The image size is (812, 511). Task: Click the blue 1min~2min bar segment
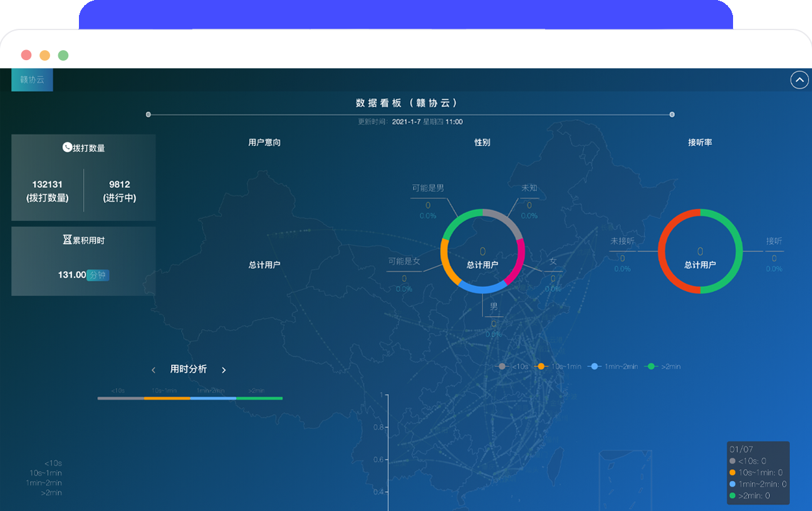coord(214,398)
